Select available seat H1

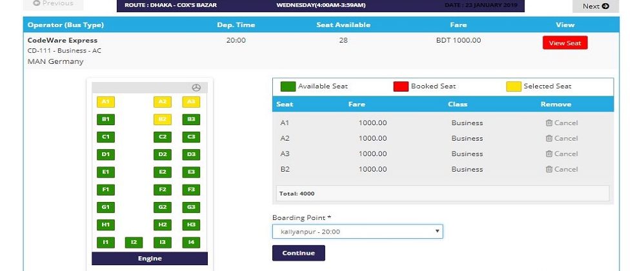point(106,225)
